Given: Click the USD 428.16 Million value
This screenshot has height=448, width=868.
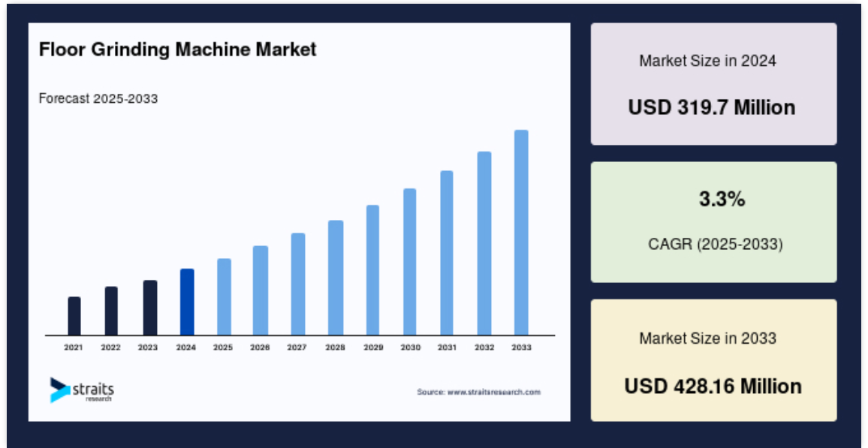Looking at the screenshot, I should 713,386.
